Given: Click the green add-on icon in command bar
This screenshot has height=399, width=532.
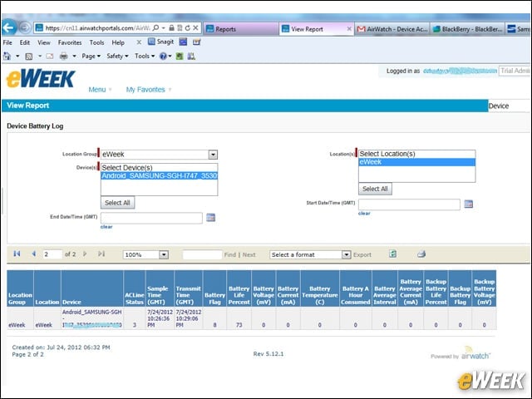Looking at the screenshot, I should coord(180,57).
